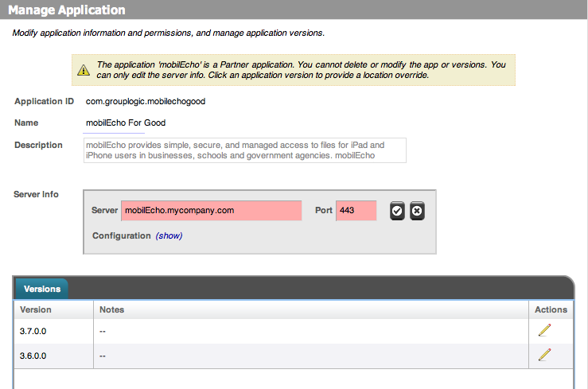This screenshot has width=588, height=389.
Task: Edit version 3.7.0.0 with pencil icon
Action: (544, 330)
